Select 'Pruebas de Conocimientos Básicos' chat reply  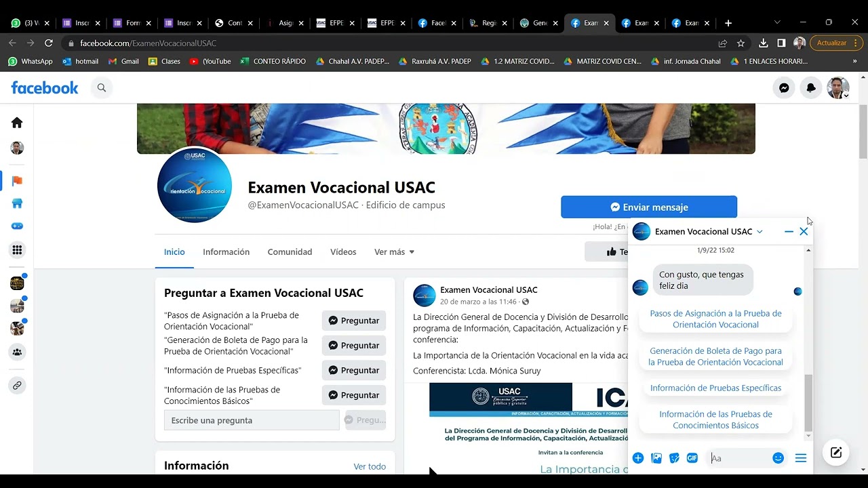[715, 420]
